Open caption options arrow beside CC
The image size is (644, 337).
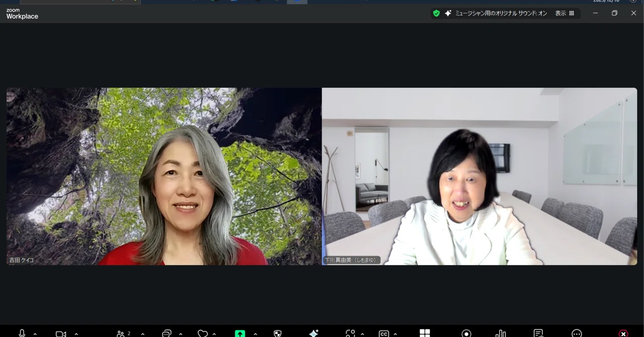pyautogui.click(x=395, y=334)
